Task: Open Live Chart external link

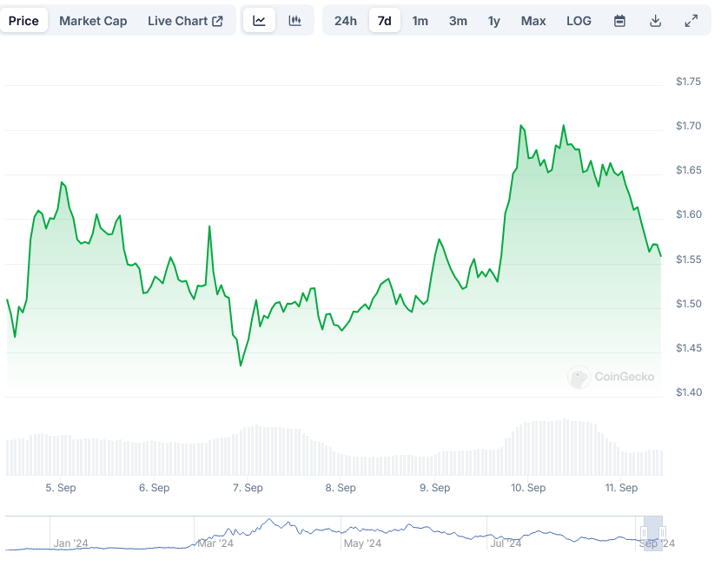Action: pos(185,21)
